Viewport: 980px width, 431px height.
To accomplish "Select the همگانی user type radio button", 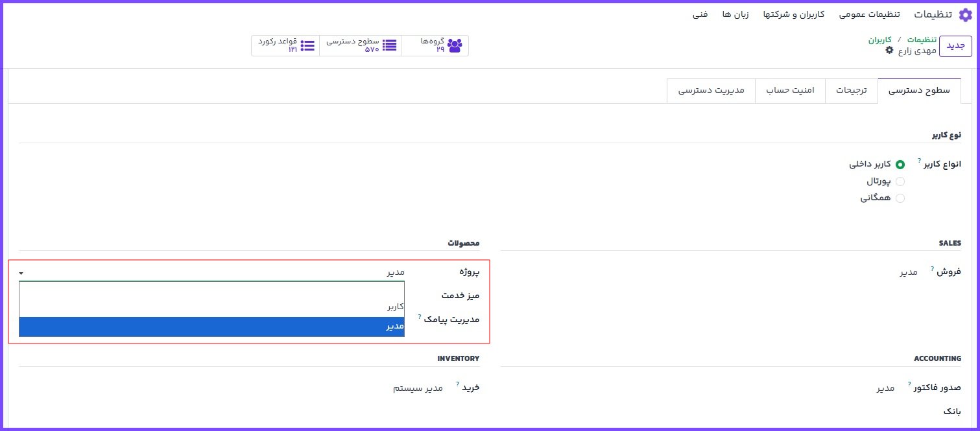I will click(x=900, y=199).
